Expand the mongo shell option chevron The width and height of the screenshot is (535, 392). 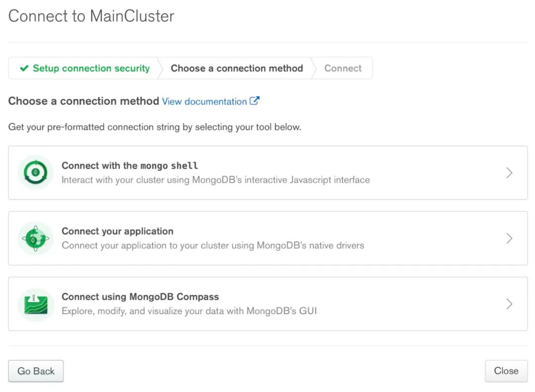pyautogui.click(x=509, y=173)
